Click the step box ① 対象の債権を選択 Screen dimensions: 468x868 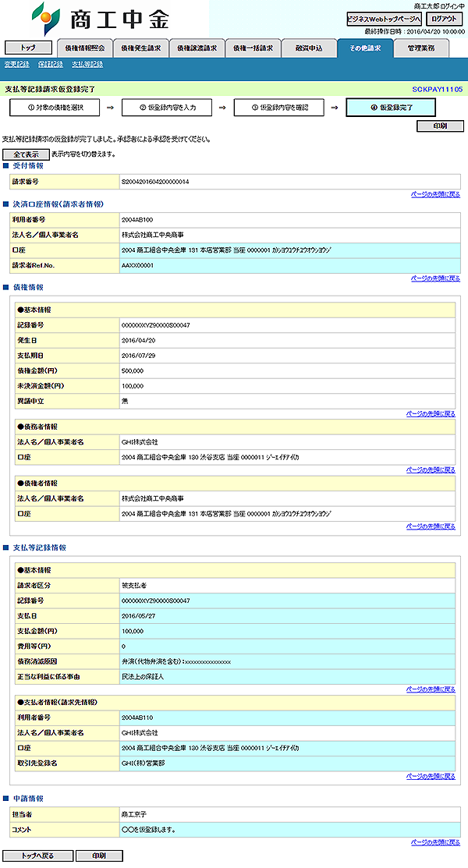click(55, 108)
